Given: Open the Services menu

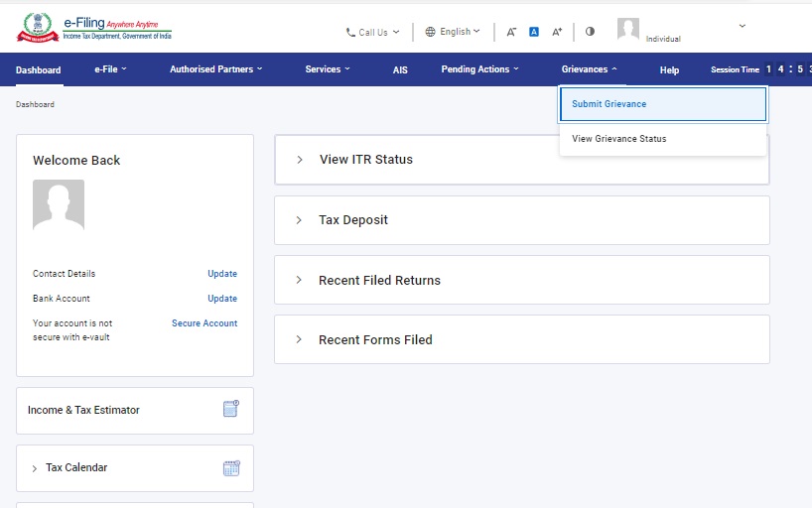Looking at the screenshot, I should 328,69.
